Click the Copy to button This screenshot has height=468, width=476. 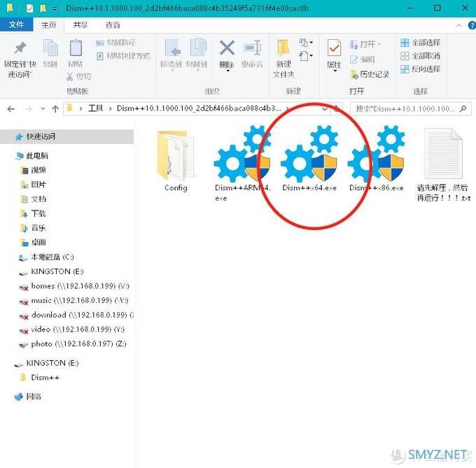coord(197,55)
